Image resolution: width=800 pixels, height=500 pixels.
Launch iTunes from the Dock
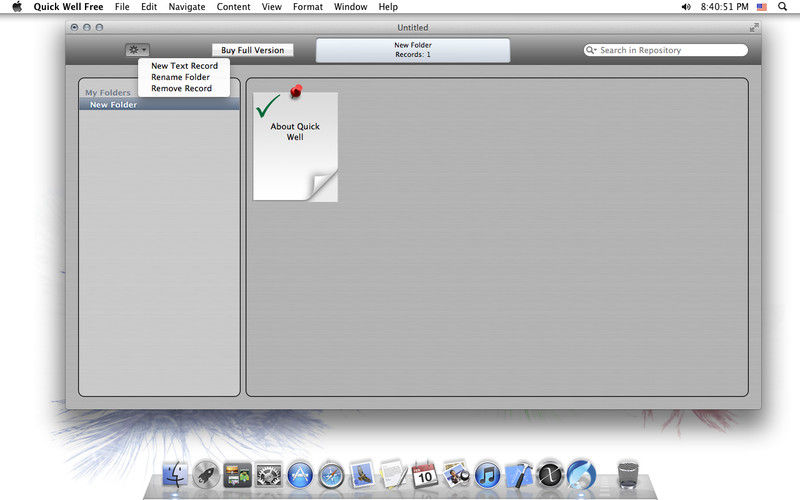pos(487,475)
